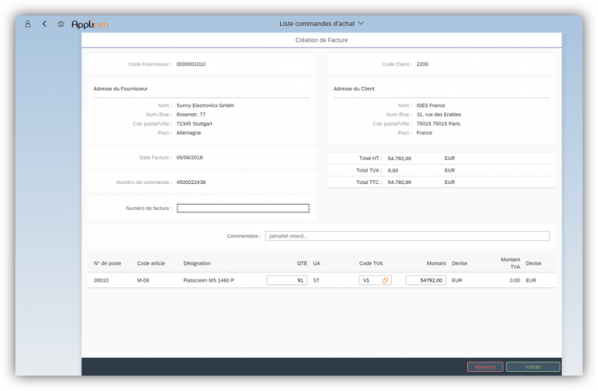Click the Flatscreen MS 1460 P designation

coord(209,280)
